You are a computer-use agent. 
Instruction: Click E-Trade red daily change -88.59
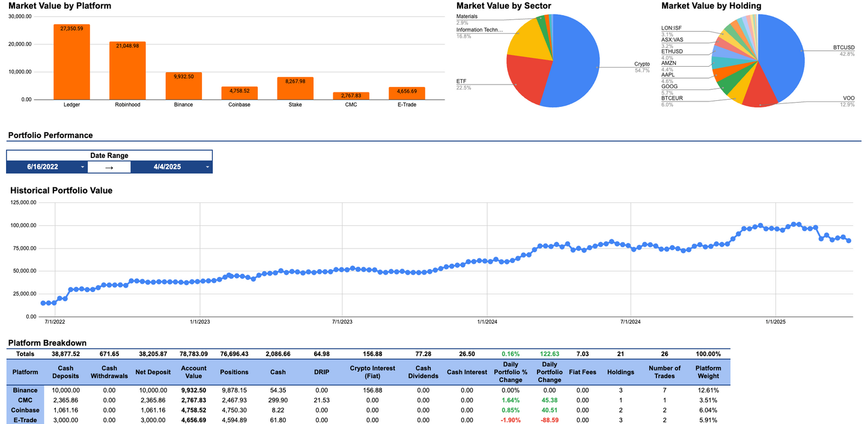550,420
